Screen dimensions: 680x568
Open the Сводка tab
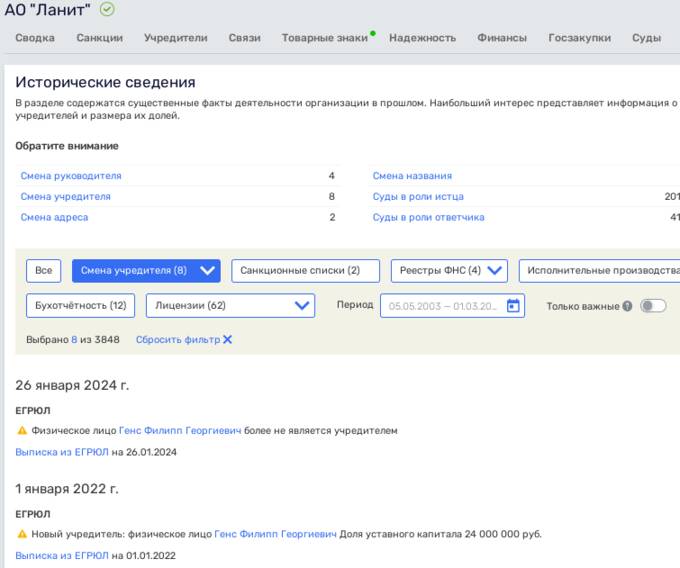[x=35, y=38]
